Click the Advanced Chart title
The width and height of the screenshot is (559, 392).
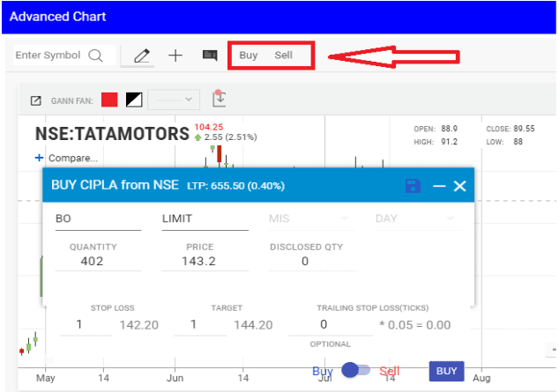coord(58,17)
